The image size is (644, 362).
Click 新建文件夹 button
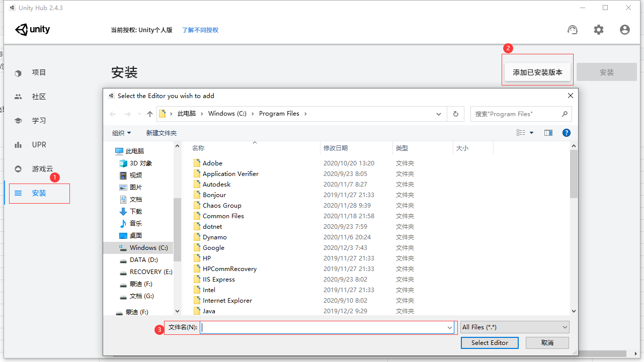coord(162,133)
